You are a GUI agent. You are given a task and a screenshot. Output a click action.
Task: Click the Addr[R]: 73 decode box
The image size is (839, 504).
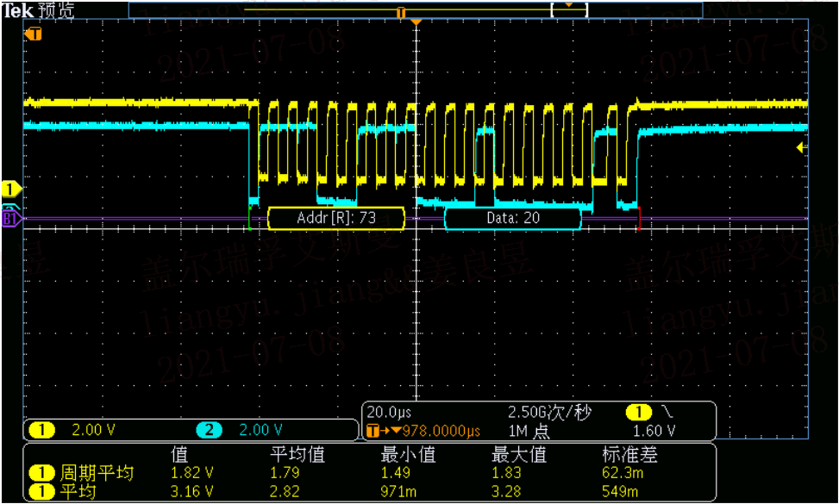click(x=336, y=218)
